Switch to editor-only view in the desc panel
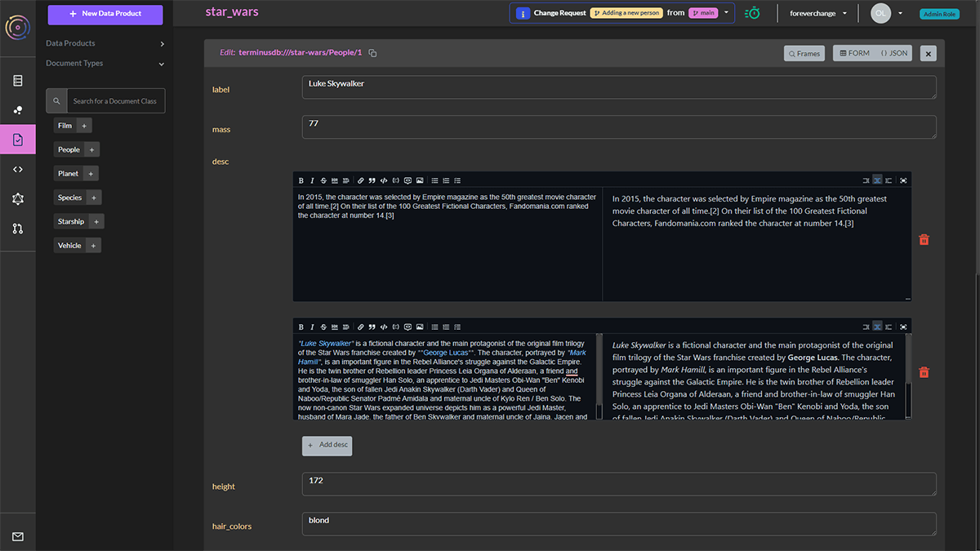The image size is (980, 551). click(867, 180)
